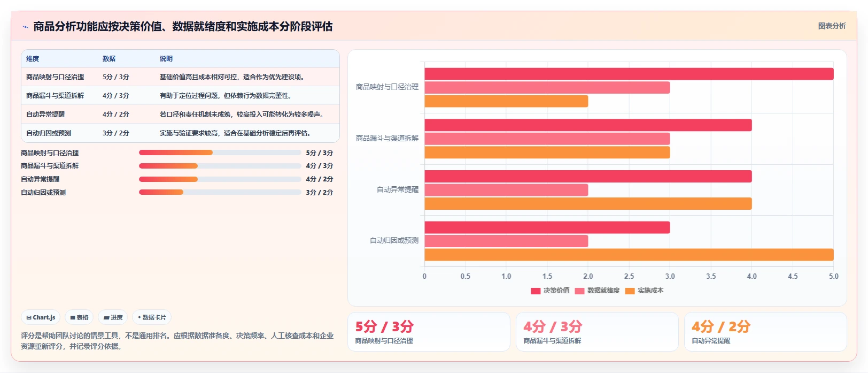Image resolution: width=868 pixels, height=373 pixels.
Task: Click the orange 实施成本 bar for 自动归因或预测
Action: (629, 255)
